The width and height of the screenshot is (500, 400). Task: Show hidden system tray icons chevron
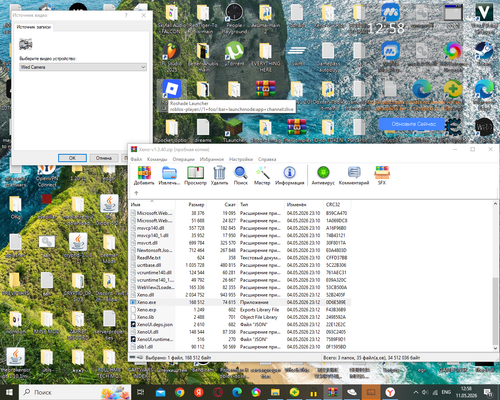(416, 392)
